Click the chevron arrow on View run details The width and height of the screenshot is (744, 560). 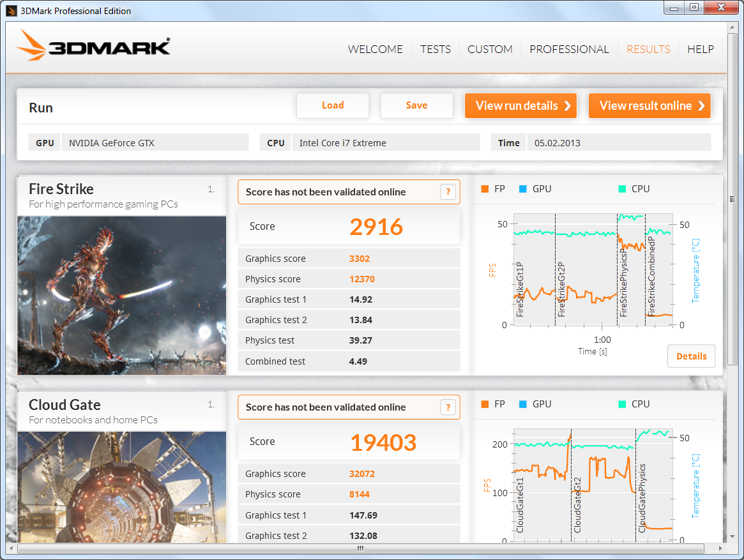(x=567, y=105)
